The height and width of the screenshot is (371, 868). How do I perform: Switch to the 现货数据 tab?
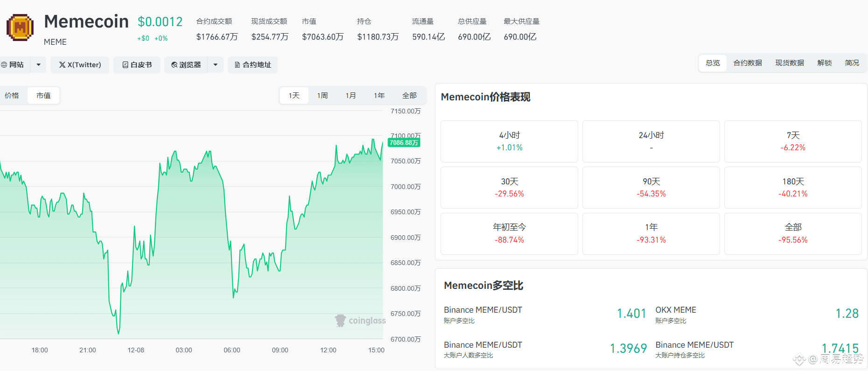point(790,63)
